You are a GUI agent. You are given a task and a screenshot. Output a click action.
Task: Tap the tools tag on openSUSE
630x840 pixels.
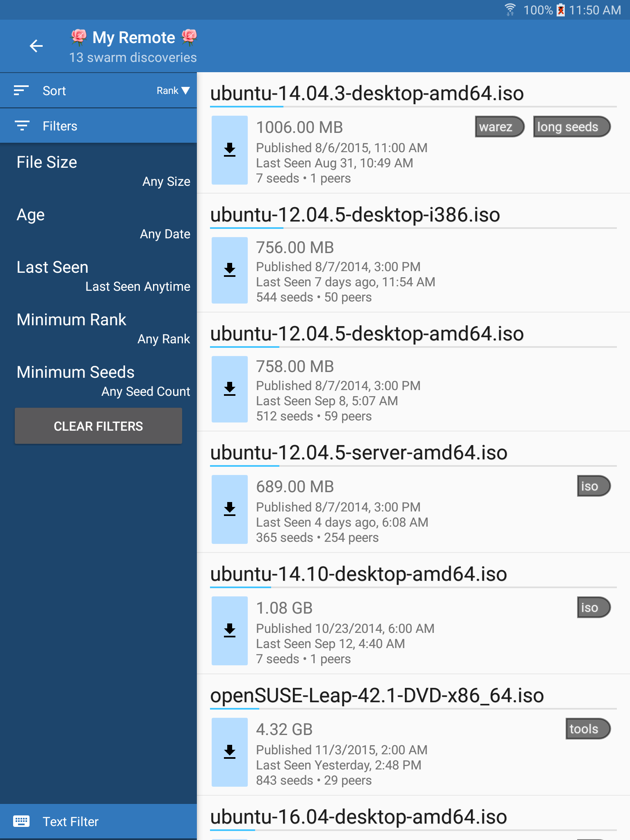pos(588,729)
